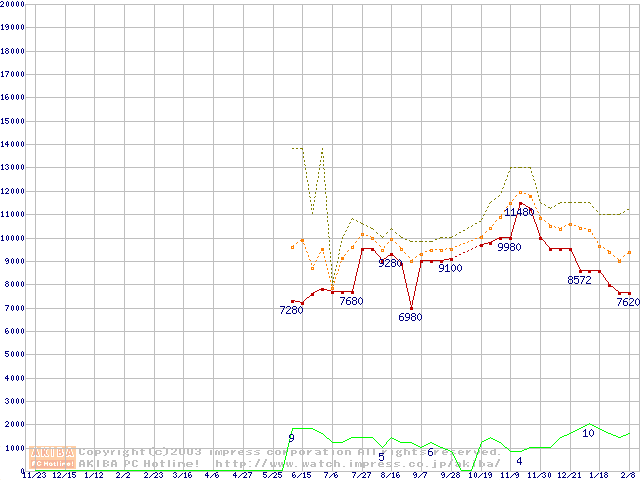
Task: Click the 8572 data label
Action: (579, 280)
